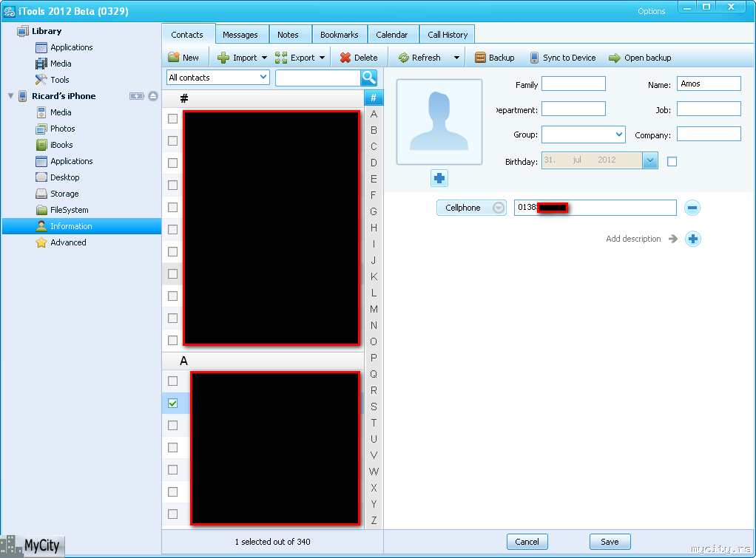Open the Refresh dropdown arrow
756x558 pixels.
(x=456, y=58)
